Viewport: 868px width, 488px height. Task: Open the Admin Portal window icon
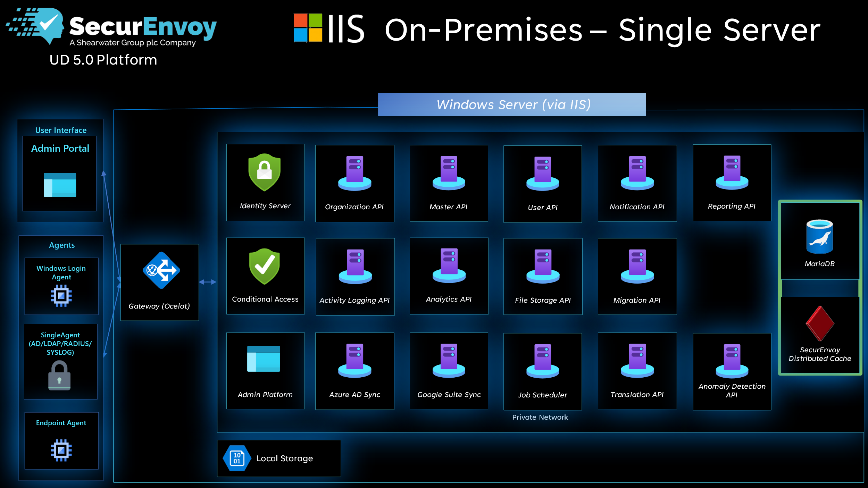point(60,185)
